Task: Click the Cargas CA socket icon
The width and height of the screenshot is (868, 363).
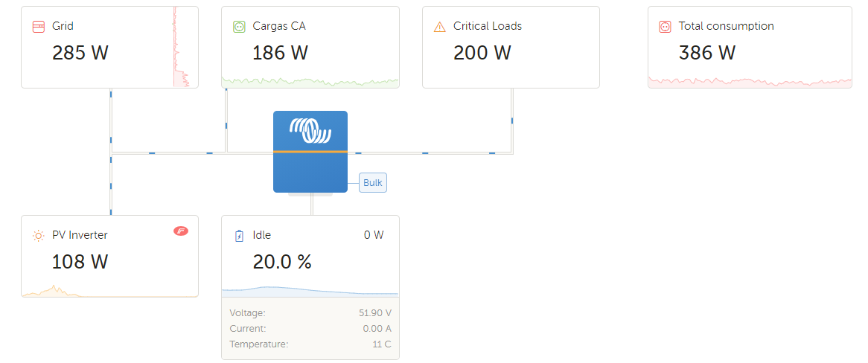Action: point(239,27)
